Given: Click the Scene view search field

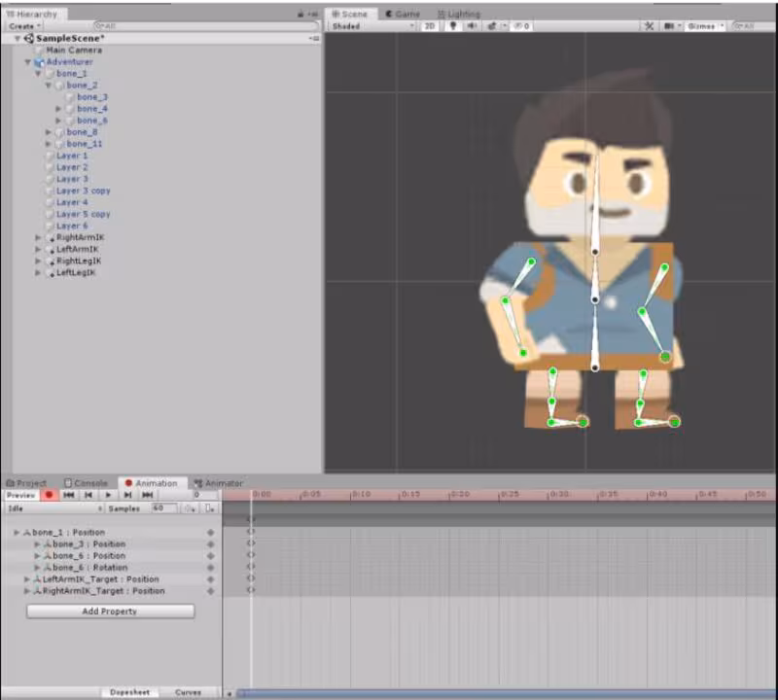Looking at the screenshot, I should click(753, 26).
